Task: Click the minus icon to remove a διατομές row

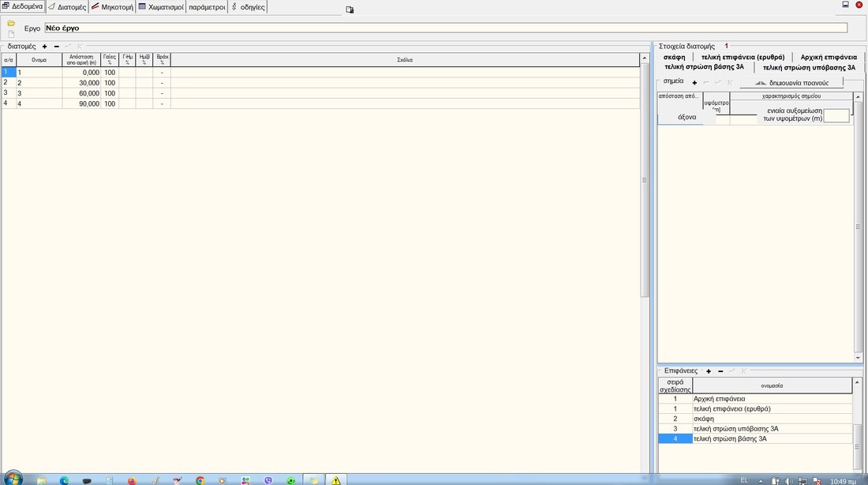Action: 56,47
